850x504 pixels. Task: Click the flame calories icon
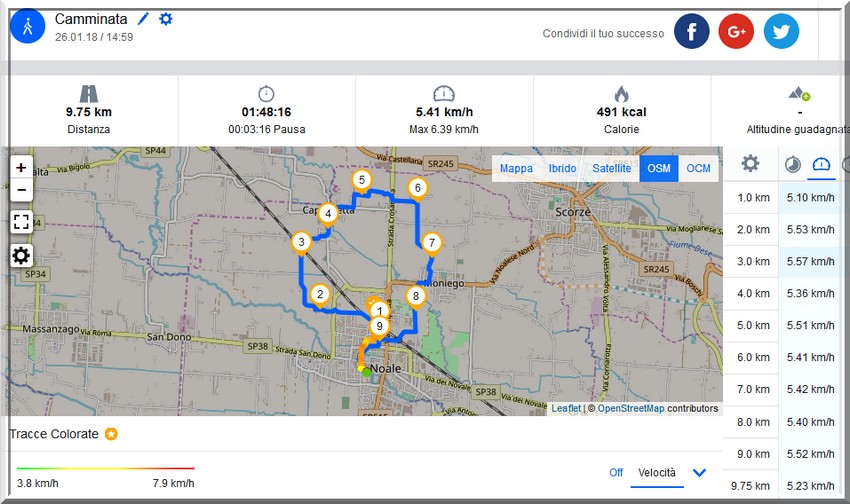pos(621,94)
